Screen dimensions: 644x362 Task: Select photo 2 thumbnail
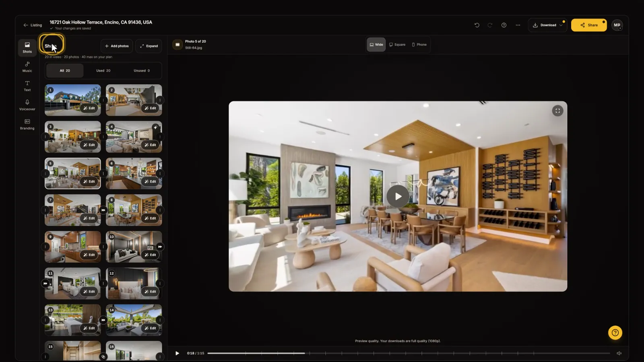click(x=134, y=100)
